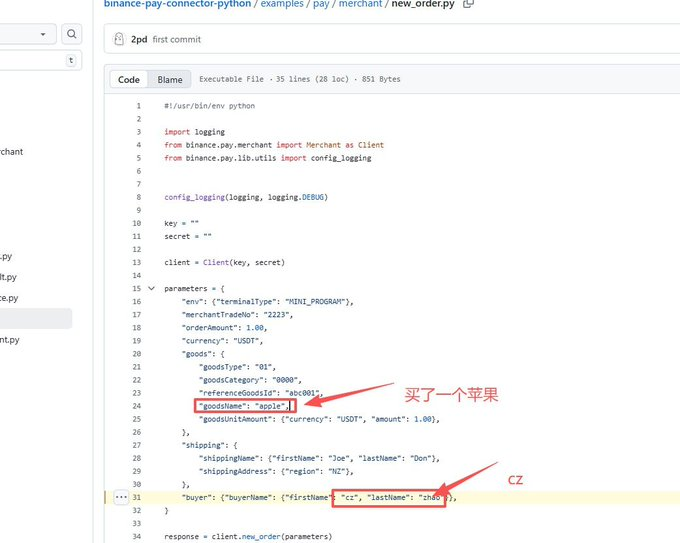Open the pay breadcrumb folder
680x543 pixels.
coord(321,4)
